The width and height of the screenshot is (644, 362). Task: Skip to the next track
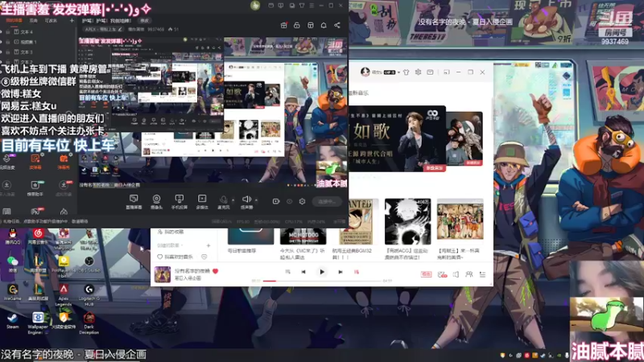340,272
